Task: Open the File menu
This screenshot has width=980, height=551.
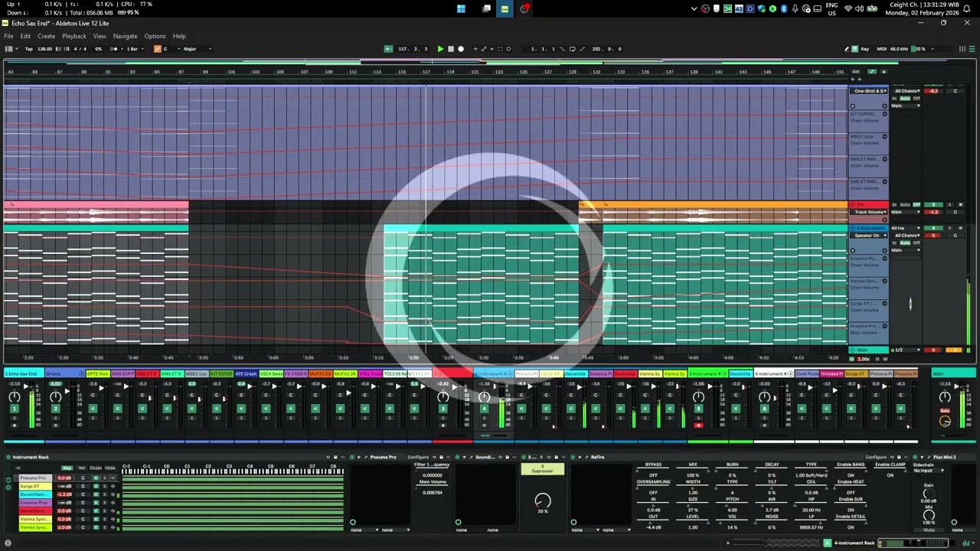Action: click(8, 36)
